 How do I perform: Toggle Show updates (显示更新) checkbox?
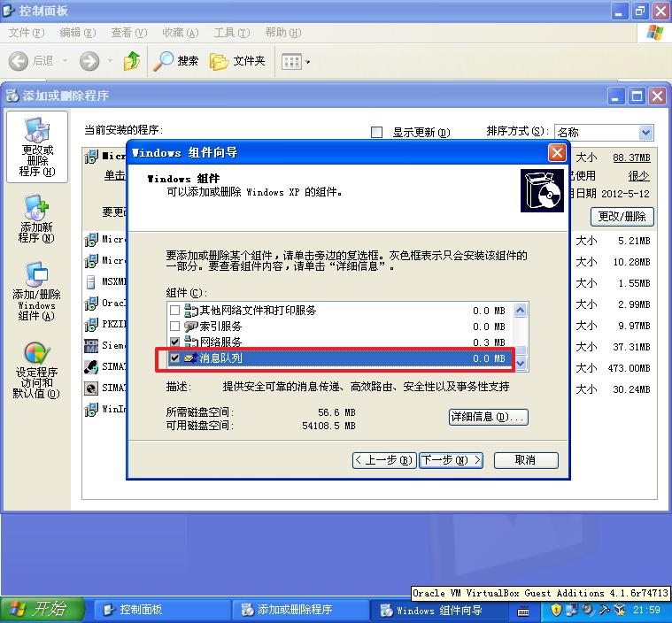(376, 132)
